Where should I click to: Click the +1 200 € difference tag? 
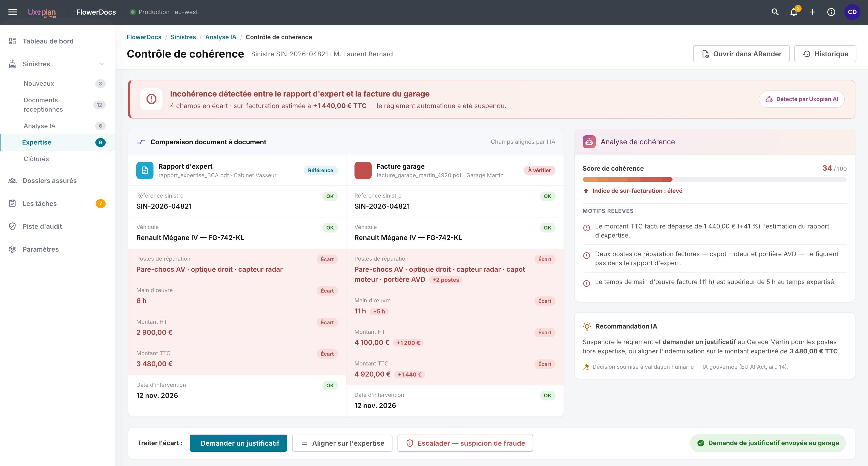click(x=408, y=343)
